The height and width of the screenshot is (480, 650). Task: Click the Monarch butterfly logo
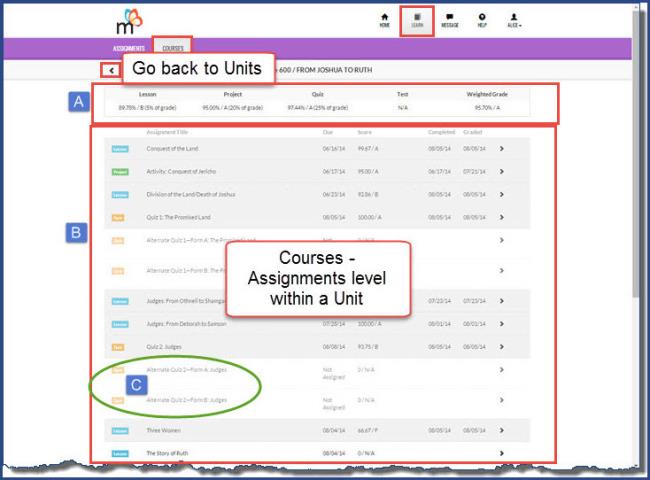coord(129,22)
